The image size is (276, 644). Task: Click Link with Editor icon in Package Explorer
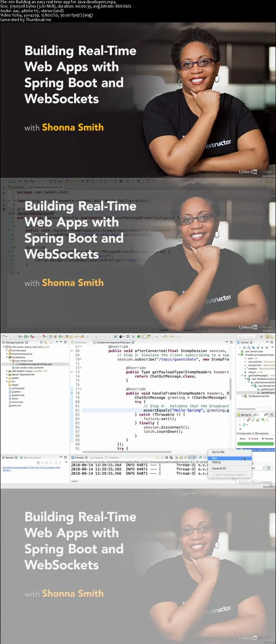tap(46, 342)
